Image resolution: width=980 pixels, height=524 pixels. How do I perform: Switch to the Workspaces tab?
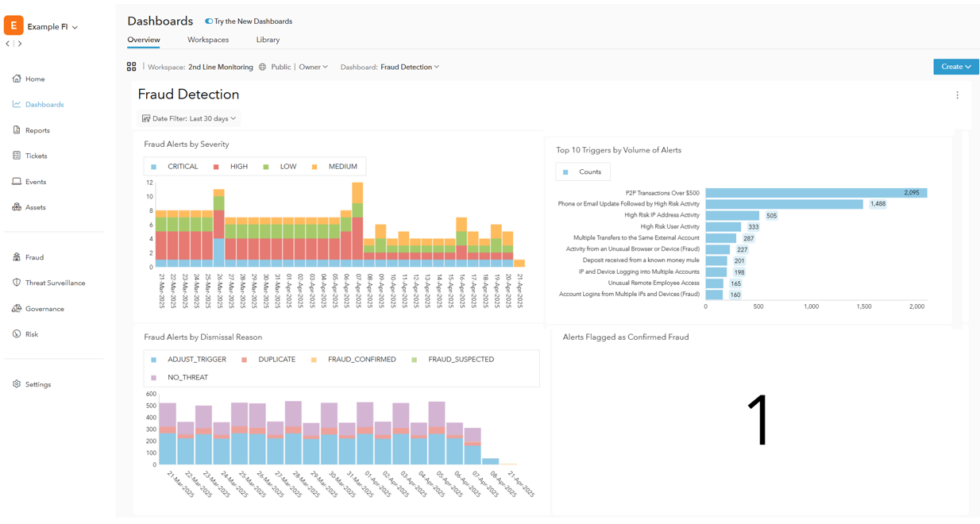[208, 40]
